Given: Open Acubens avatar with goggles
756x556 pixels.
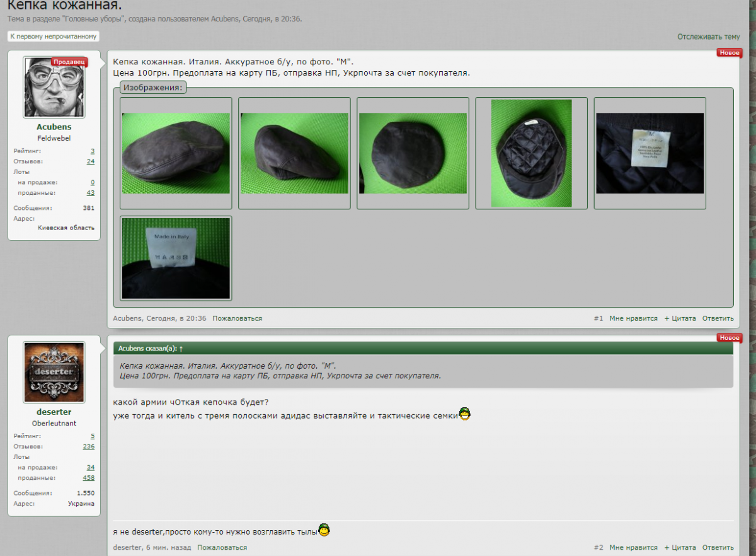Looking at the screenshot, I should point(54,87).
